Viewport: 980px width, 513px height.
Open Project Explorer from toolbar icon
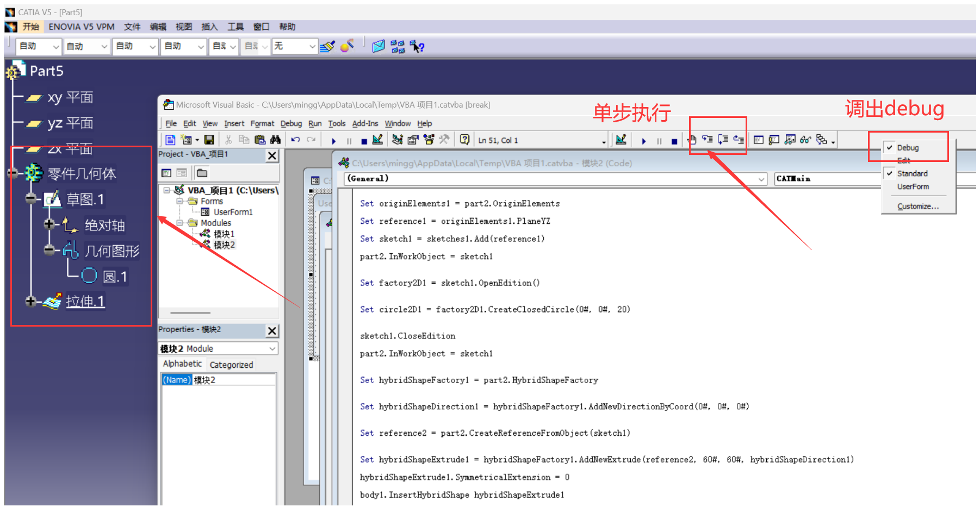[x=398, y=140]
